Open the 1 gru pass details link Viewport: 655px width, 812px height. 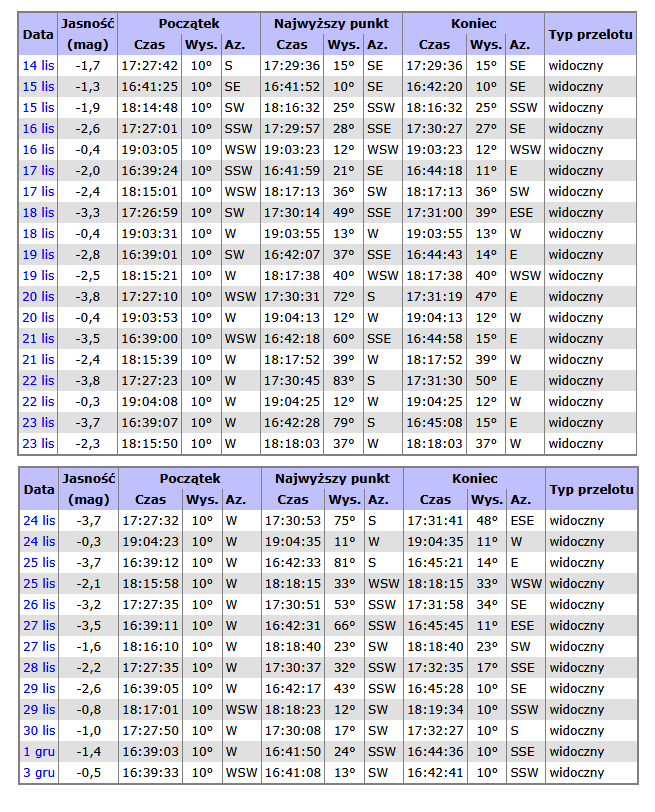tap(40, 751)
